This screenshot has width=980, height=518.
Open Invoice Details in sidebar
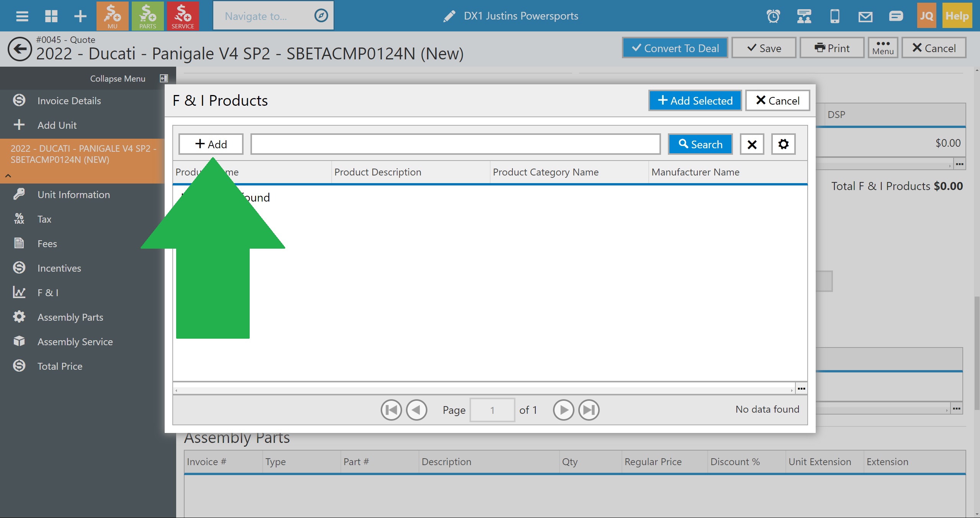(x=69, y=101)
